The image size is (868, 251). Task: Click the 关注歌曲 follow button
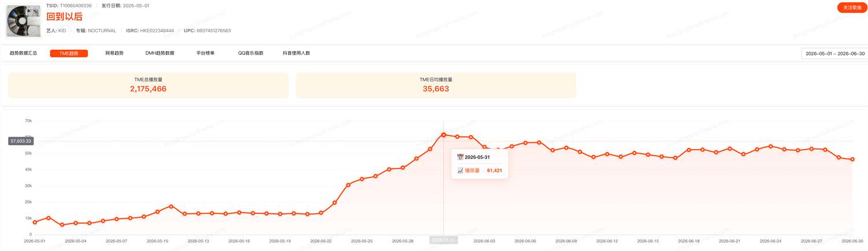[852, 8]
